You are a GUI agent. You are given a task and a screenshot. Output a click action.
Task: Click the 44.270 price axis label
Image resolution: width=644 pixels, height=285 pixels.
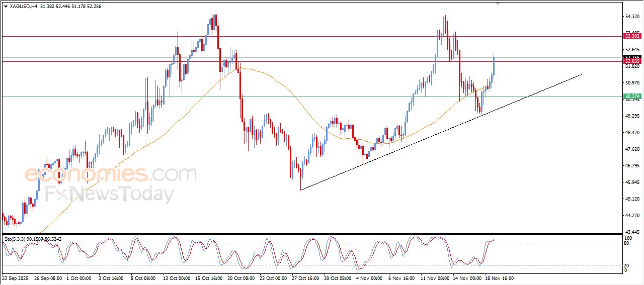pyautogui.click(x=632, y=216)
